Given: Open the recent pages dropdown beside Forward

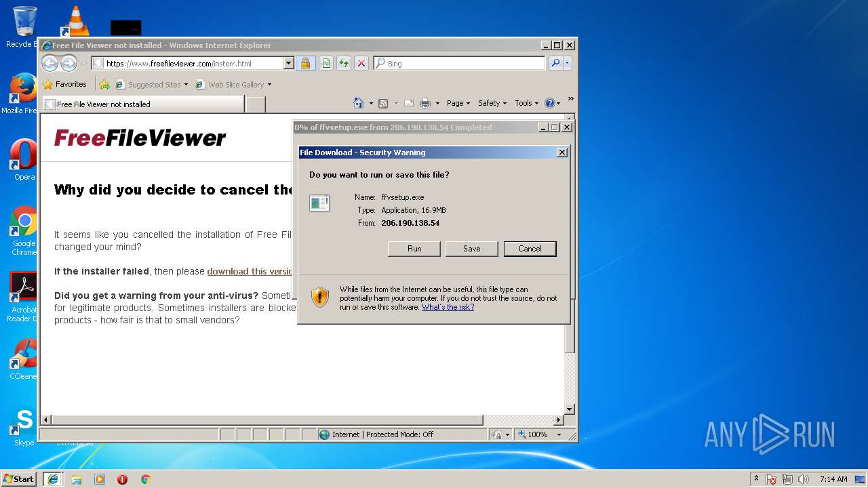Looking at the screenshot, I should (83, 64).
